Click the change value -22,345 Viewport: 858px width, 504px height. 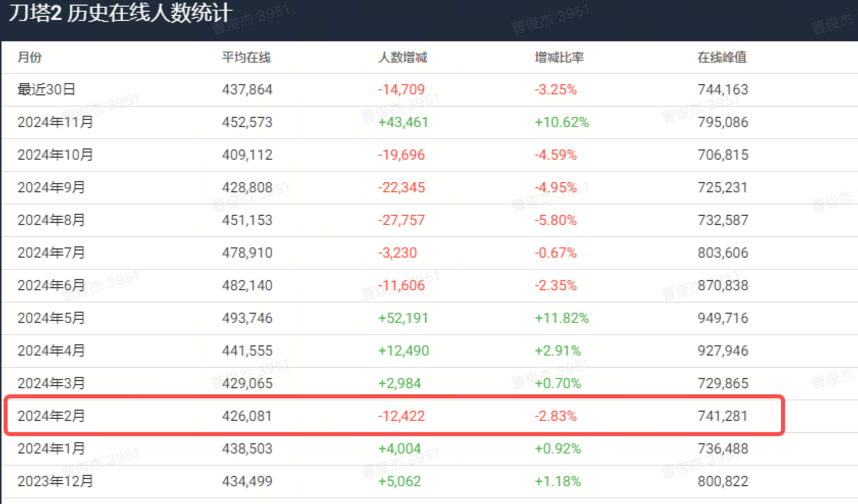401,188
